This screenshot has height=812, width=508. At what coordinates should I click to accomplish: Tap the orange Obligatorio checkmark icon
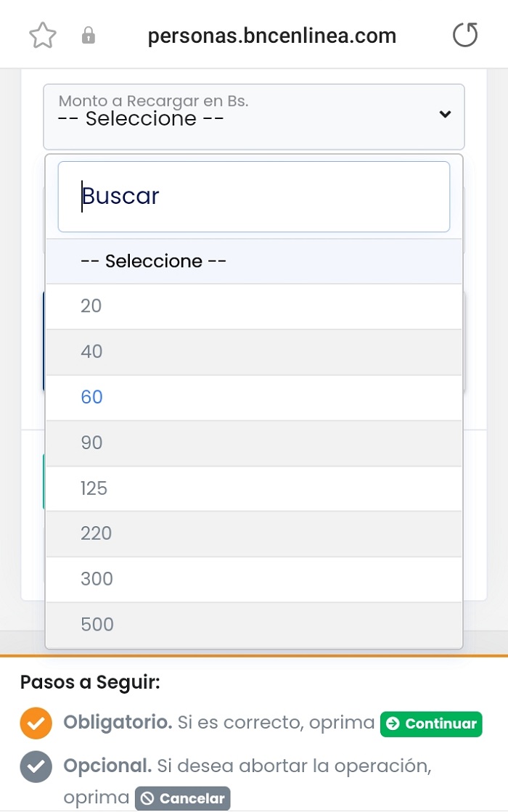36,723
